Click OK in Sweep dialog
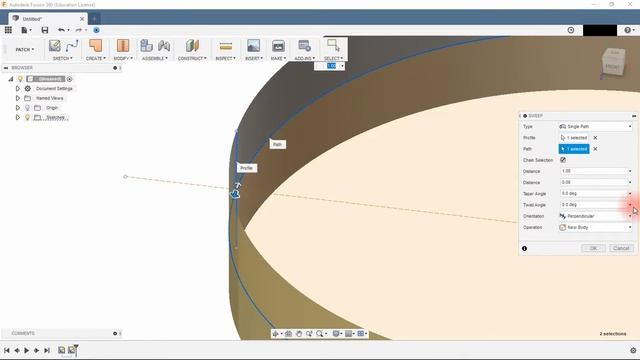The height and width of the screenshot is (360, 640). 593,248
